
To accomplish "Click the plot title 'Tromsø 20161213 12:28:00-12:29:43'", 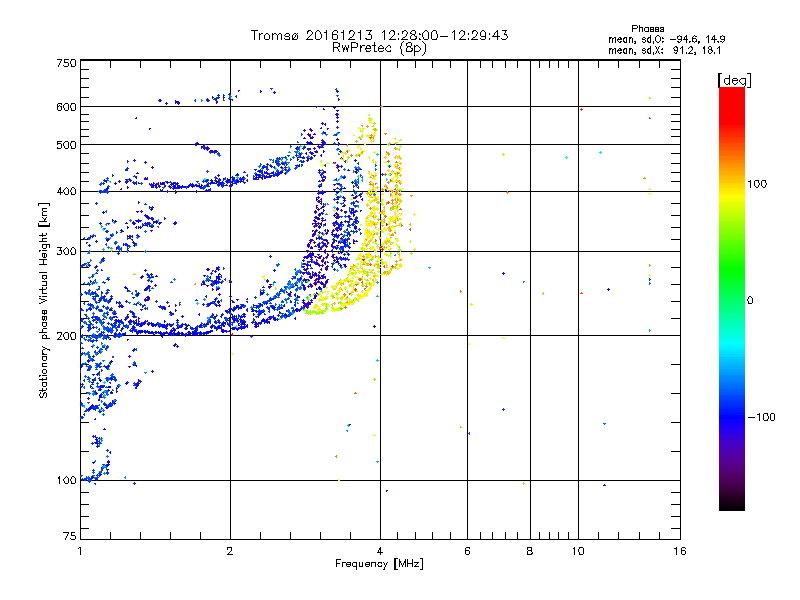I will (379, 35).
